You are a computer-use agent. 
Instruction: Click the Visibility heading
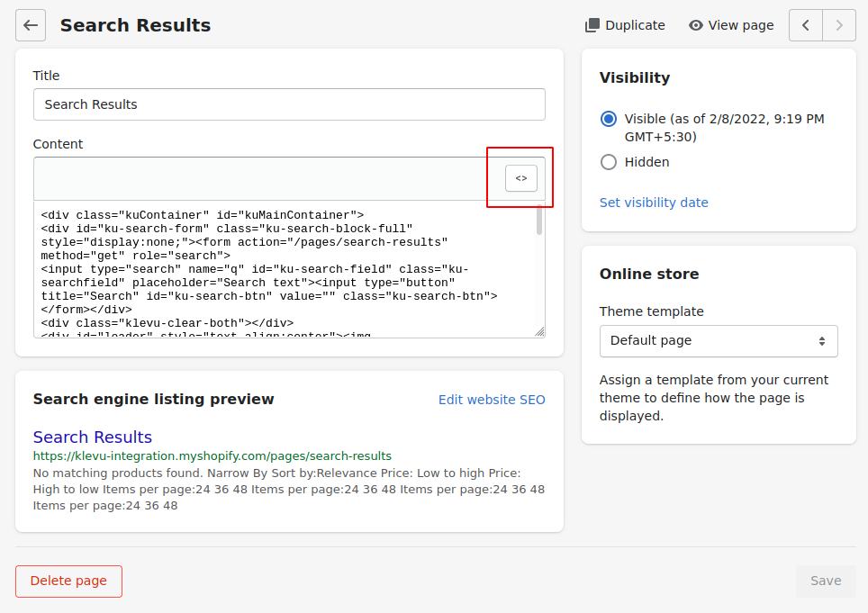(x=635, y=77)
